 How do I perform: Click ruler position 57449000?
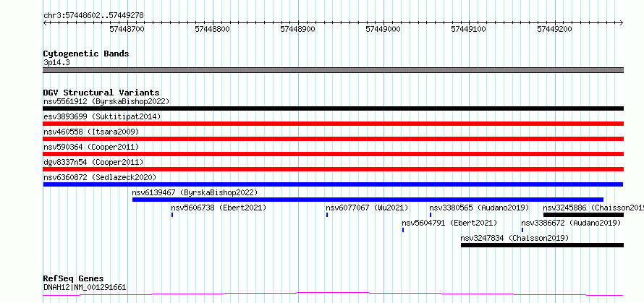pyautogui.click(x=384, y=30)
